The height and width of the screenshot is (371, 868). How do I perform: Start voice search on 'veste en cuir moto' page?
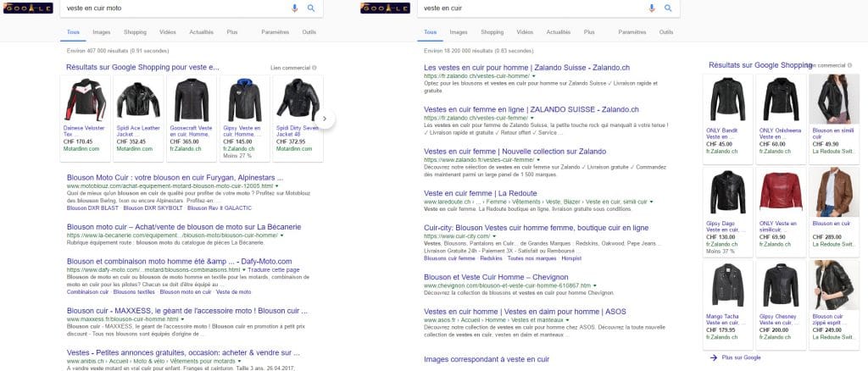click(294, 8)
